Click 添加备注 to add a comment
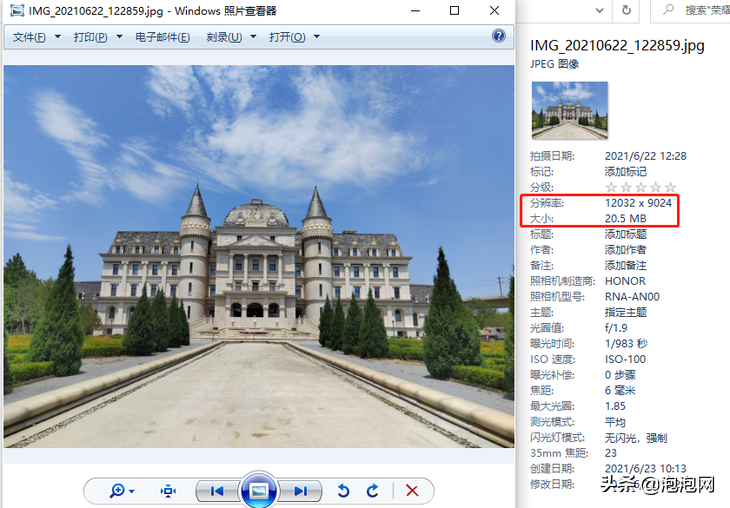 [626, 265]
